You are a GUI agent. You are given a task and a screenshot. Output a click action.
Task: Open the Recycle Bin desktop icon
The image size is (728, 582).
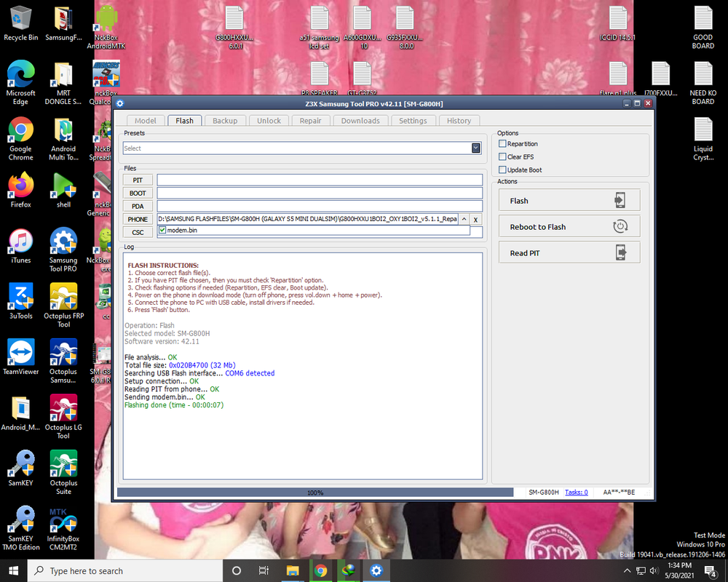click(20, 23)
